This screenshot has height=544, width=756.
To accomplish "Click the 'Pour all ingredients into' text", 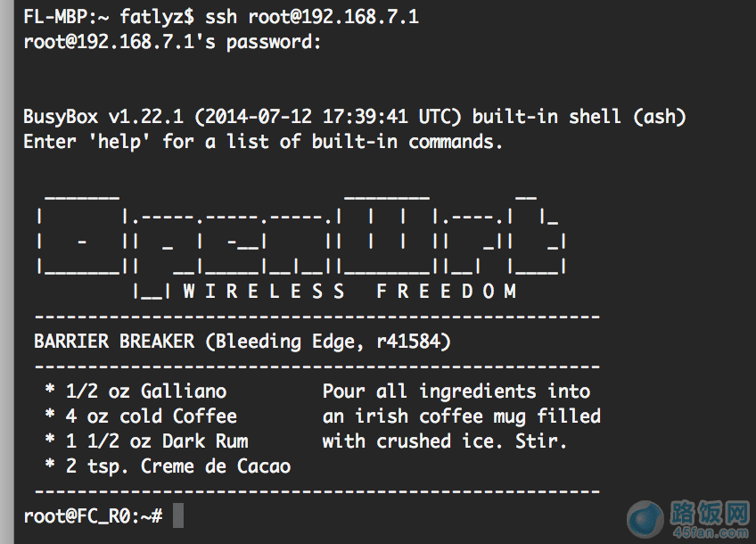I will [x=456, y=391].
